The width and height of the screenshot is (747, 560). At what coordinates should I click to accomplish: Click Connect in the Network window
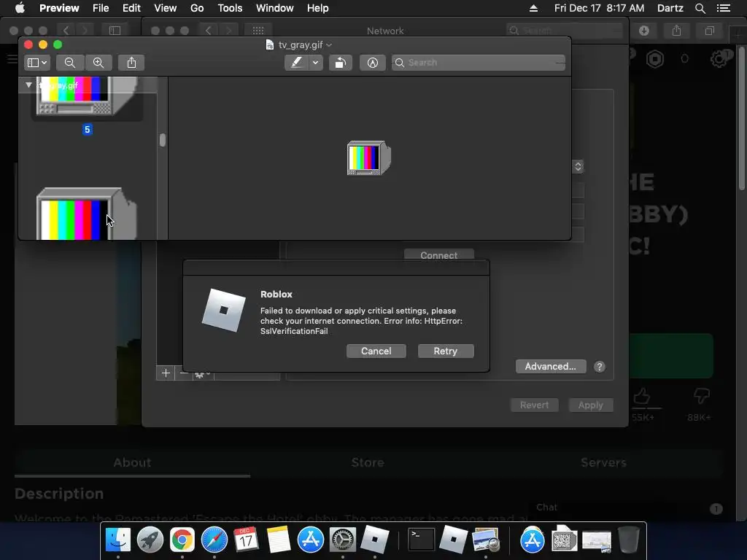[438, 254]
